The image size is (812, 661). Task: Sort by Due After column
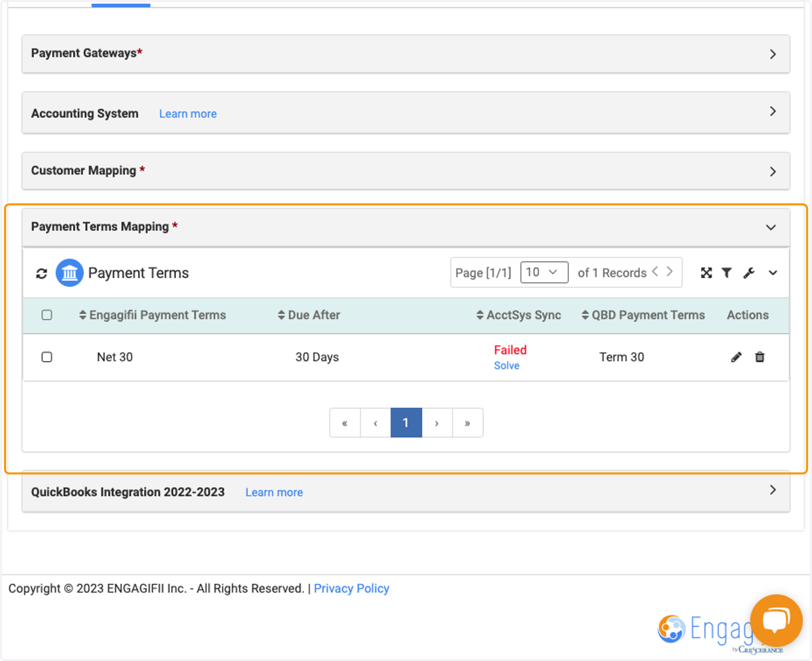(x=309, y=315)
